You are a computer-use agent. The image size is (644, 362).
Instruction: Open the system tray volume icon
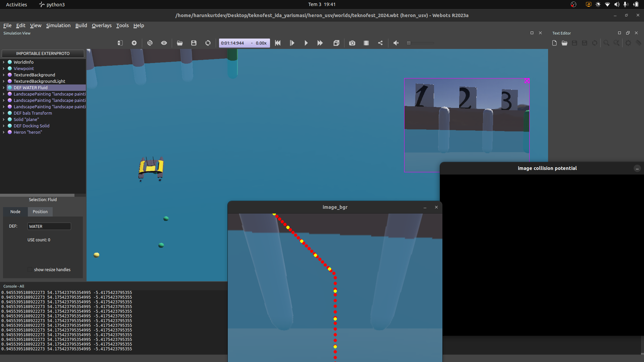tap(617, 4)
